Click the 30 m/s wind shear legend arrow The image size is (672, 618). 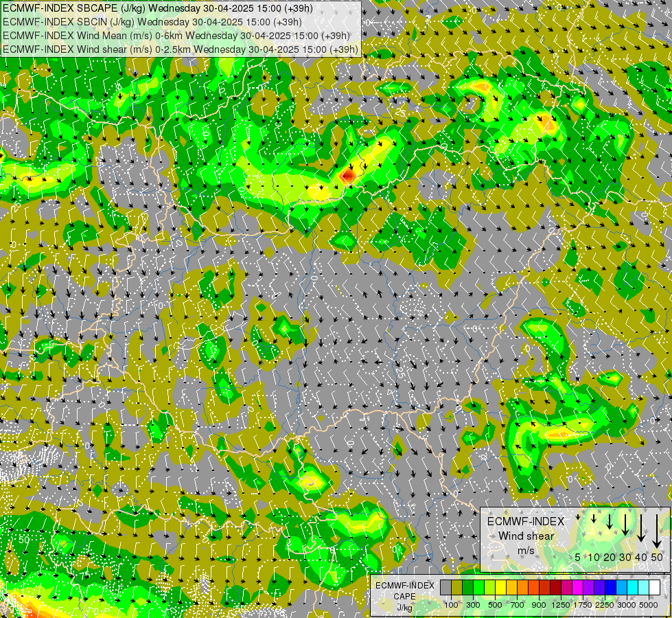coord(625,525)
